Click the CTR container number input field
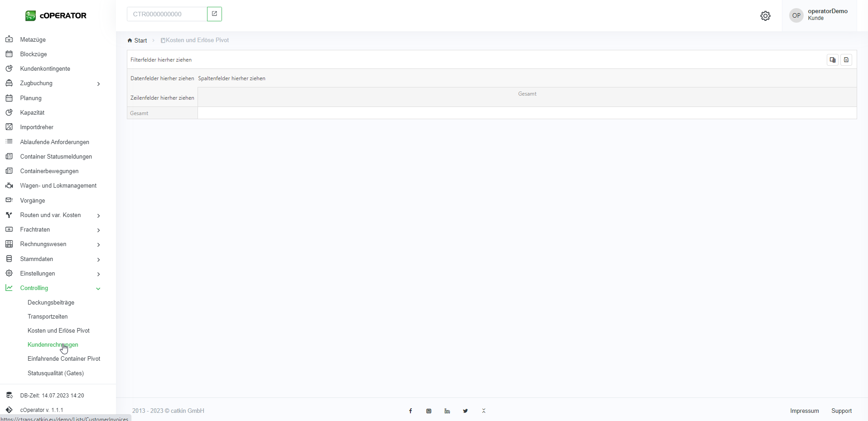 [167, 14]
